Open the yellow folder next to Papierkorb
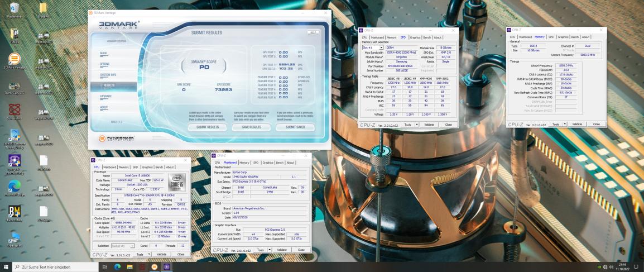The image size is (644, 272). point(43,8)
